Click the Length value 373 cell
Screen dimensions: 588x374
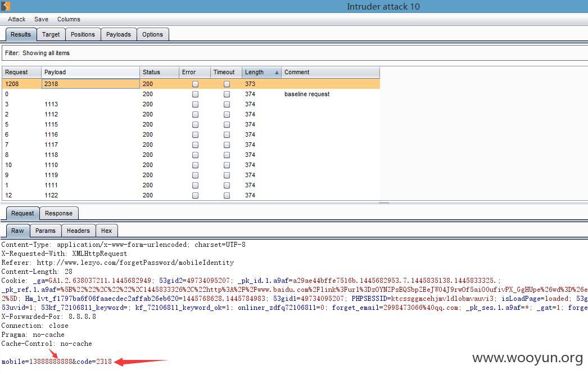[262, 84]
